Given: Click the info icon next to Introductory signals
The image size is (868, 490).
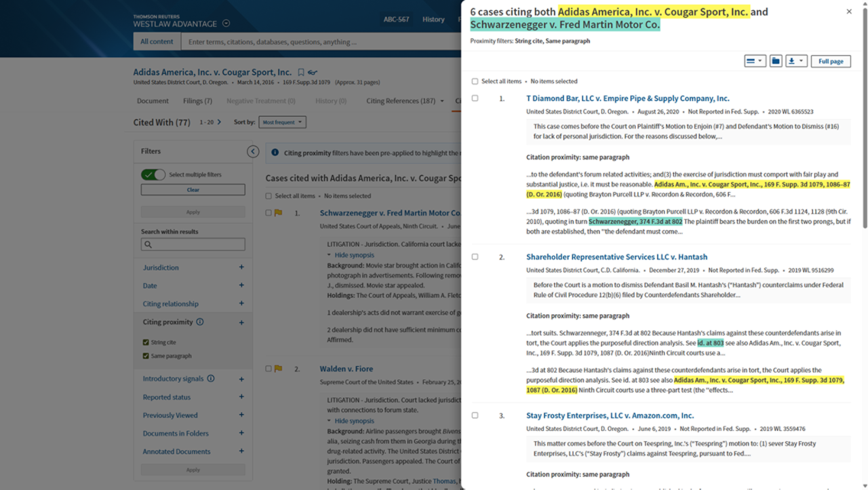Looking at the screenshot, I should click(210, 379).
